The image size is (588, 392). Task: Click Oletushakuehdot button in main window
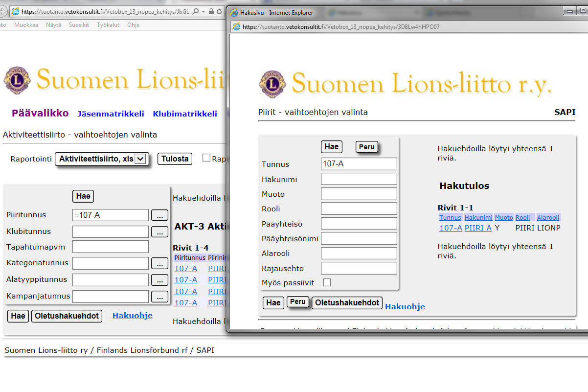click(x=67, y=316)
